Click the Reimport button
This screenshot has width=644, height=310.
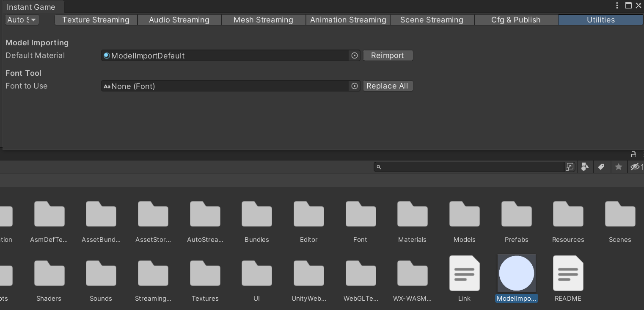388,55
